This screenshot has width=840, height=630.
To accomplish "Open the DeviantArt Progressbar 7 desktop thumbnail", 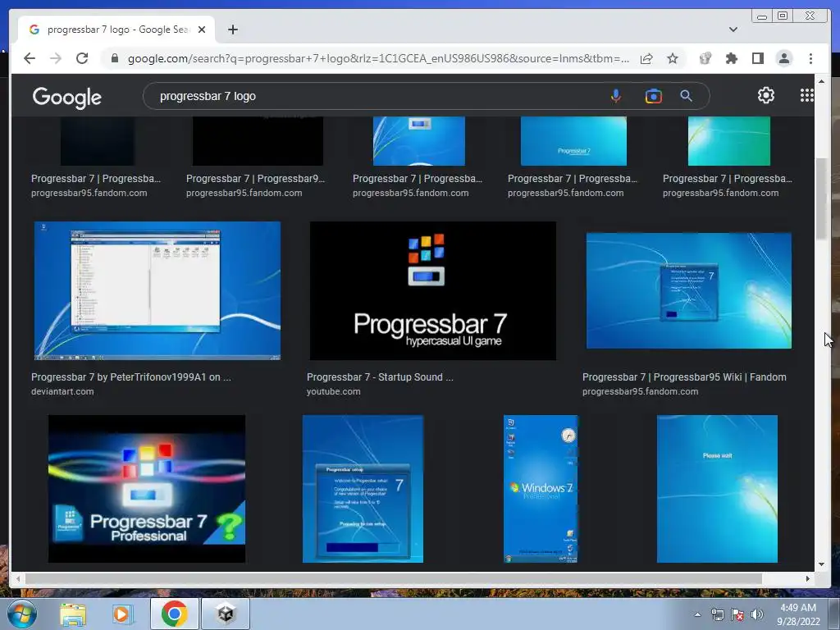I will point(157,290).
